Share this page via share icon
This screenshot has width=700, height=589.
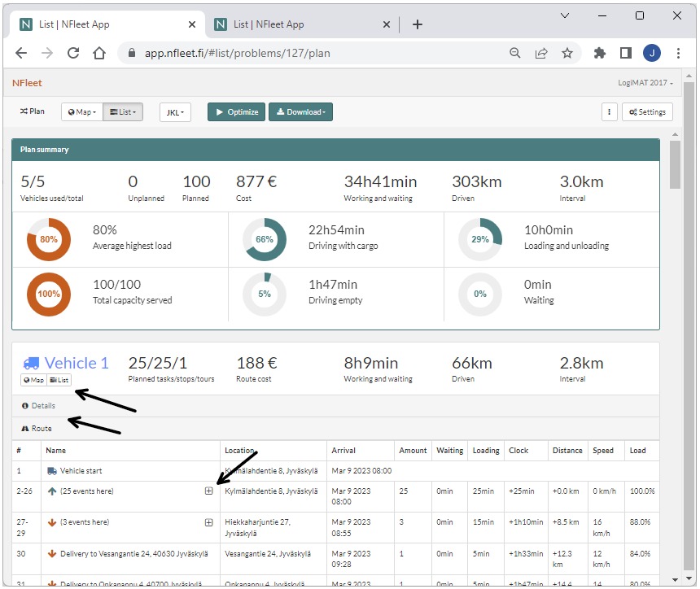point(541,53)
